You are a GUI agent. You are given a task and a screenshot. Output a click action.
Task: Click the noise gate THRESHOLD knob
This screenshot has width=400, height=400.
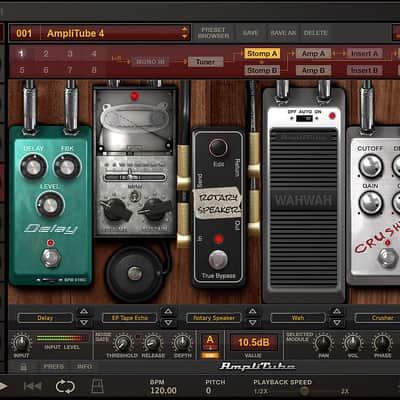(x=123, y=342)
